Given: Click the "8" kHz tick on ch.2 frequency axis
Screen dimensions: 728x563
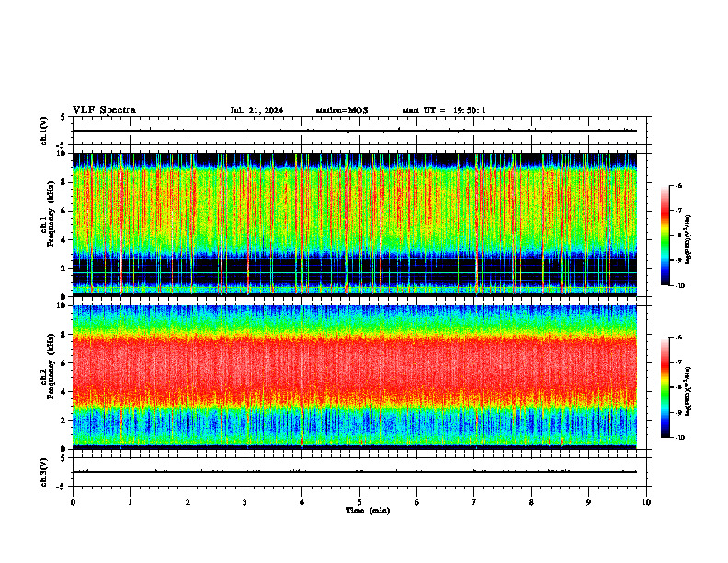Looking at the screenshot, I should coord(63,335).
